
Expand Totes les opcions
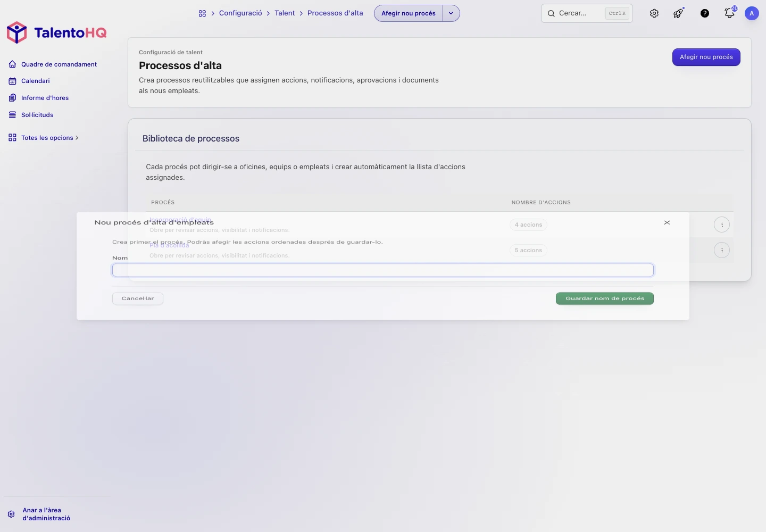pyautogui.click(x=44, y=138)
